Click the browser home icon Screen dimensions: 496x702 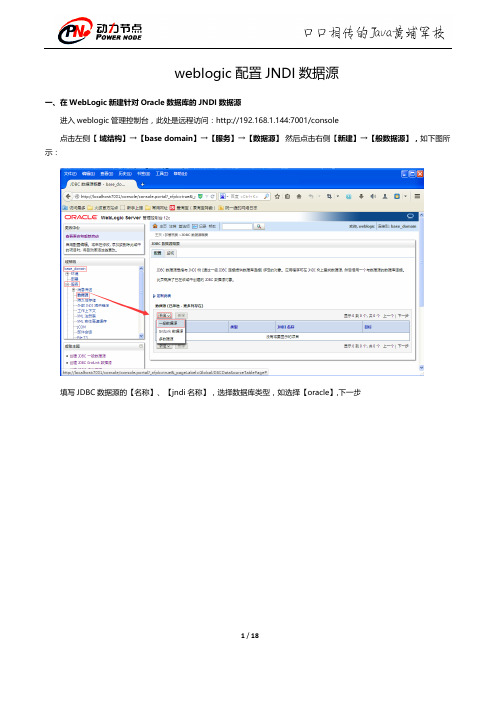click(x=299, y=197)
